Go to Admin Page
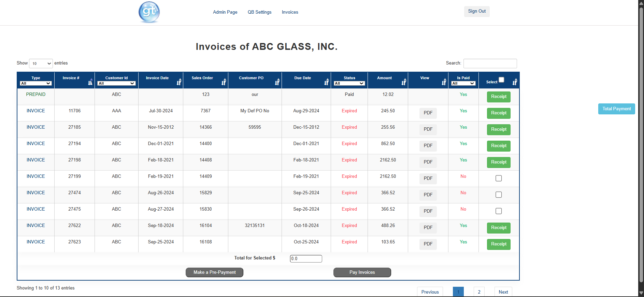Viewport: 644px width, 297px height. [x=225, y=12]
